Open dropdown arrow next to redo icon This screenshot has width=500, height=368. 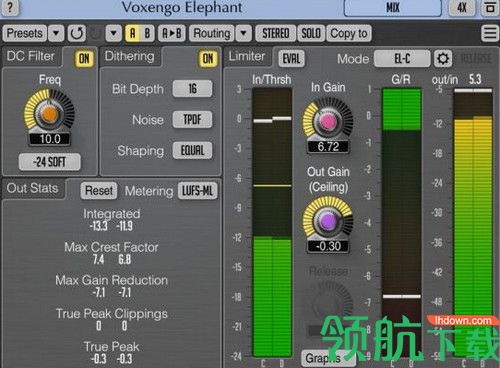(x=114, y=33)
